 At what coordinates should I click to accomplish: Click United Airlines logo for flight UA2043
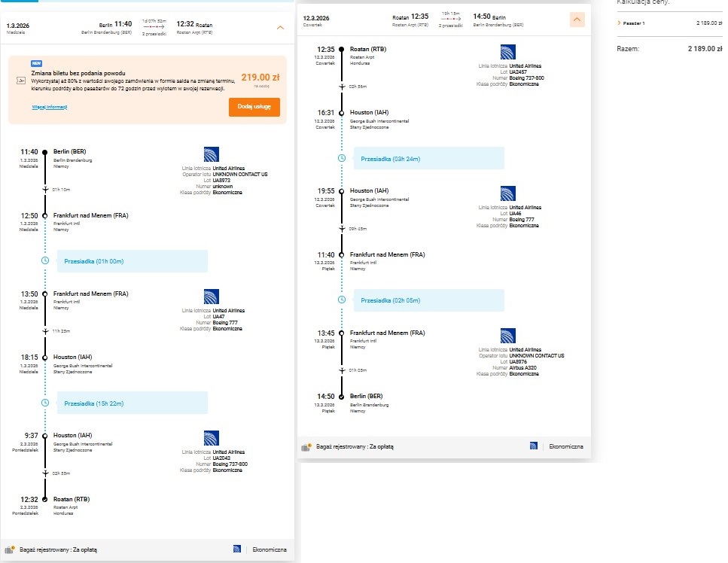click(212, 438)
